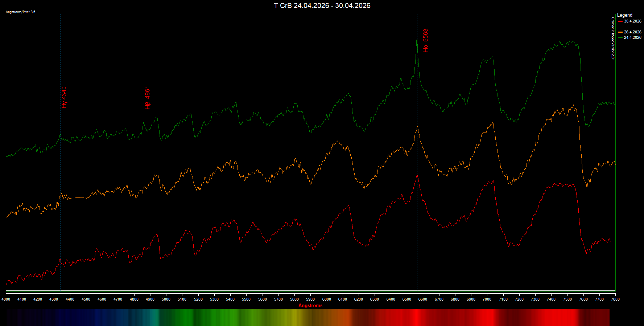Viewport: 644px width, 326px height.
Task: Click the Hβ 4861 line label
Action: 147,98
